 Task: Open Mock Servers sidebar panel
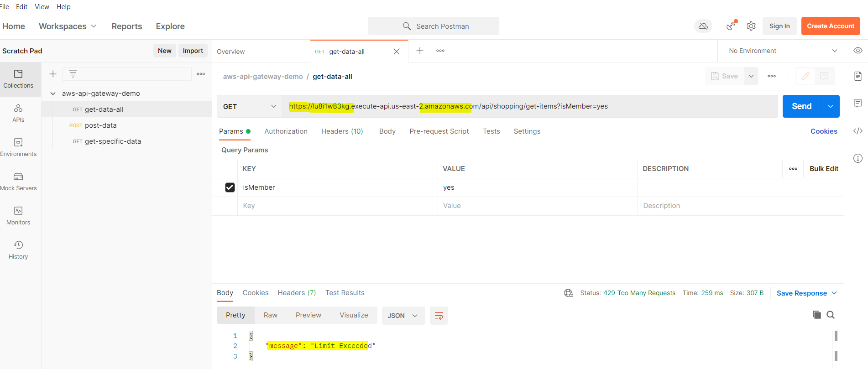18,182
